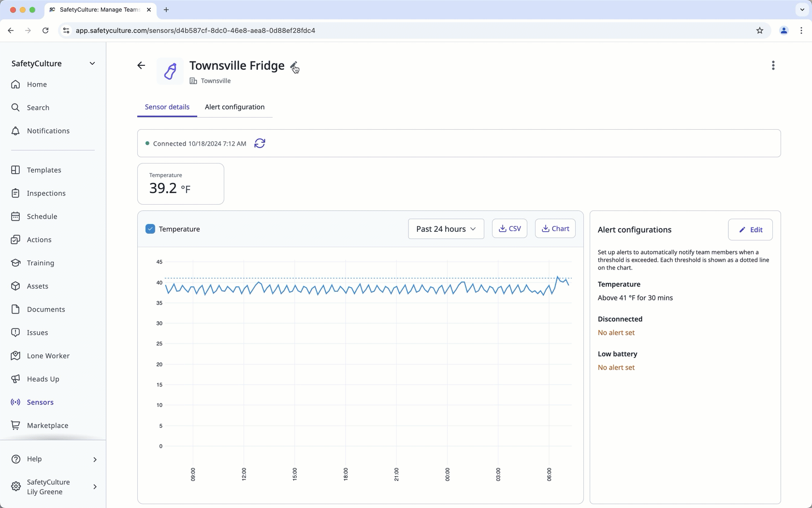The image size is (812, 508).
Task: Click the Disconnected No alert set text
Action: (x=616, y=333)
